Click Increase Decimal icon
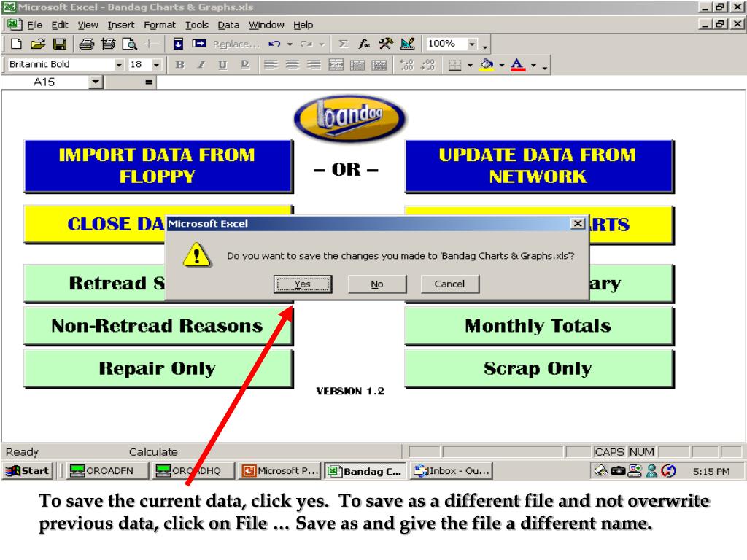The image size is (747, 560). pos(406,65)
